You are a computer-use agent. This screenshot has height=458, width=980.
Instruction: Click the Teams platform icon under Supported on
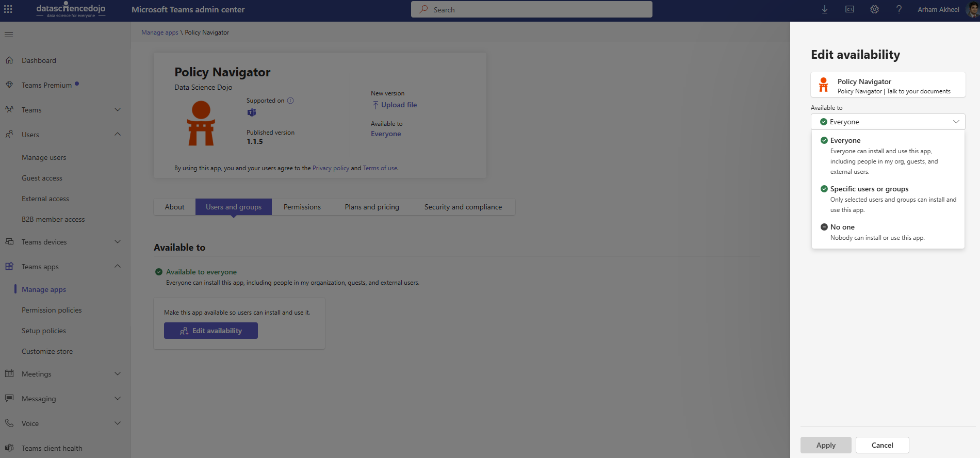(252, 112)
